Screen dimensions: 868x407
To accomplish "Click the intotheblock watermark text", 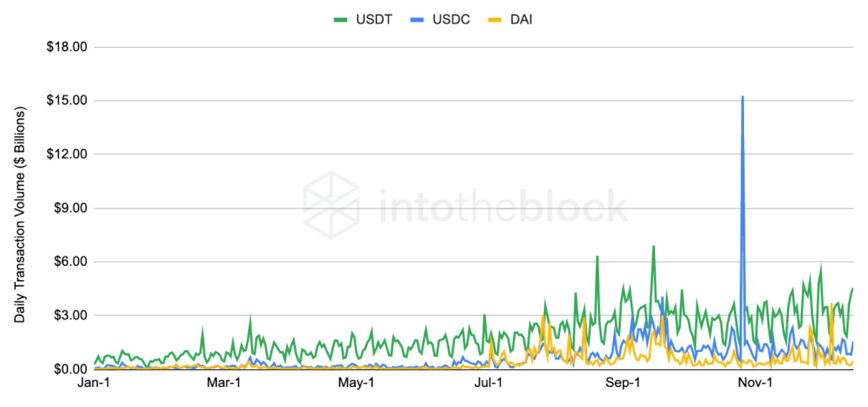I will pyautogui.click(x=502, y=206).
